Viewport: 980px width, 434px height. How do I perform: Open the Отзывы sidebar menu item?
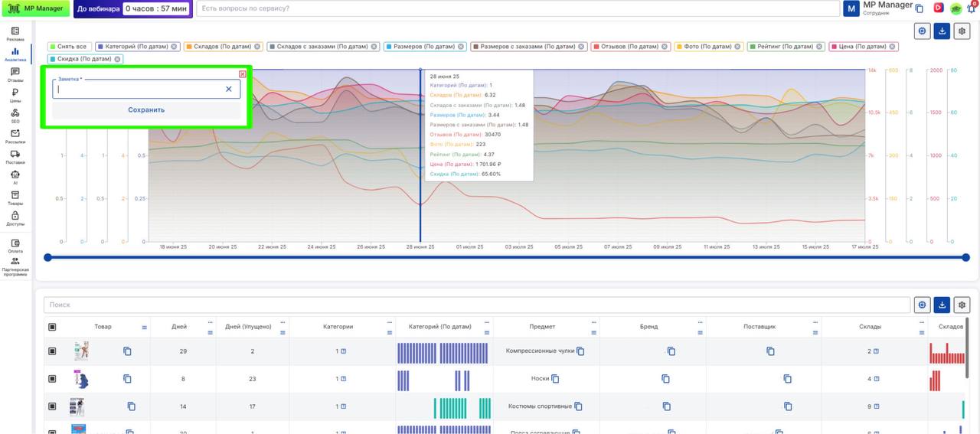(x=15, y=74)
